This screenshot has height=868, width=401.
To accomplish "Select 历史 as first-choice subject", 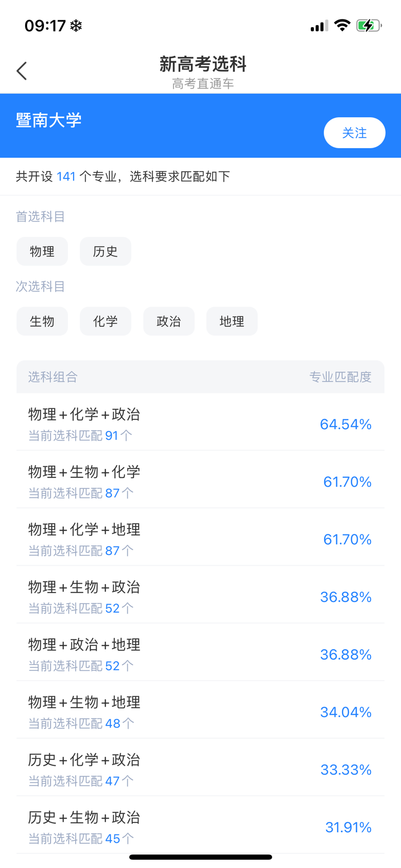I will pyautogui.click(x=106, y=251).
